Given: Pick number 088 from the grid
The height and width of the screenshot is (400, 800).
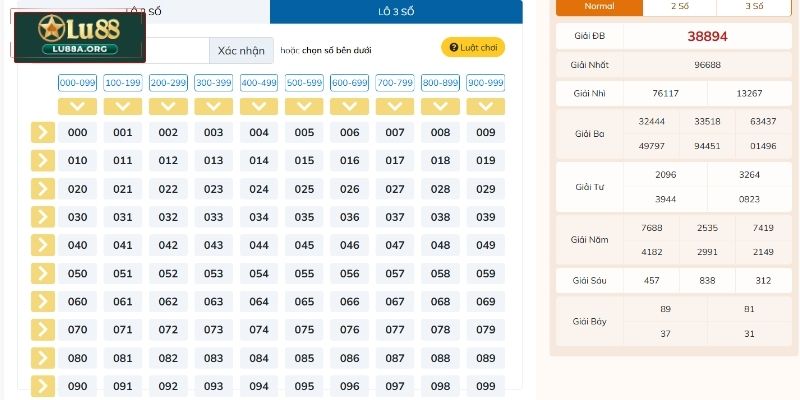Looking at the screenshot, I should tap(440, 358).
